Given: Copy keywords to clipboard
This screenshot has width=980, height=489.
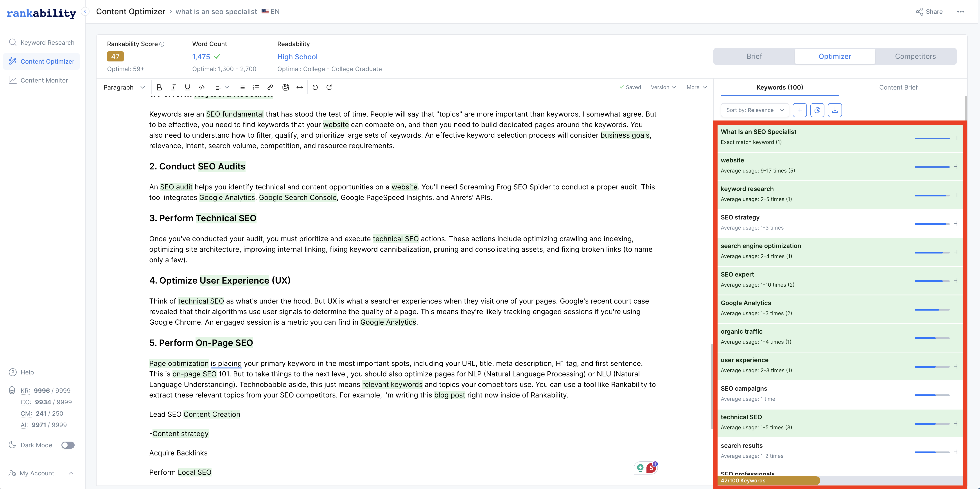Looking at the screenshot, I should pyautogui.click(x=817, y=110).
